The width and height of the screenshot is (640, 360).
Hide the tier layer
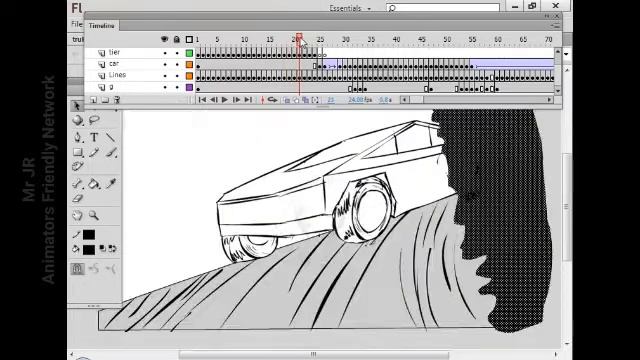(165, 53)
